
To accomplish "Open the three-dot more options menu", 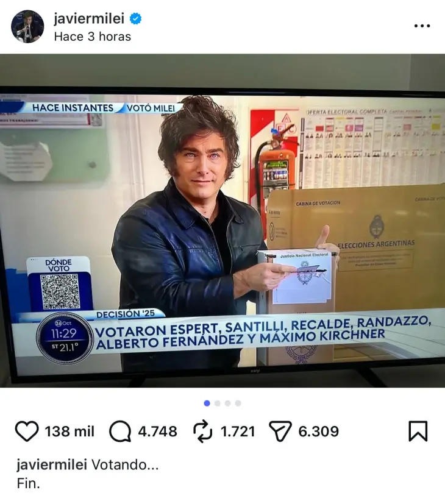I will point(422,26).
